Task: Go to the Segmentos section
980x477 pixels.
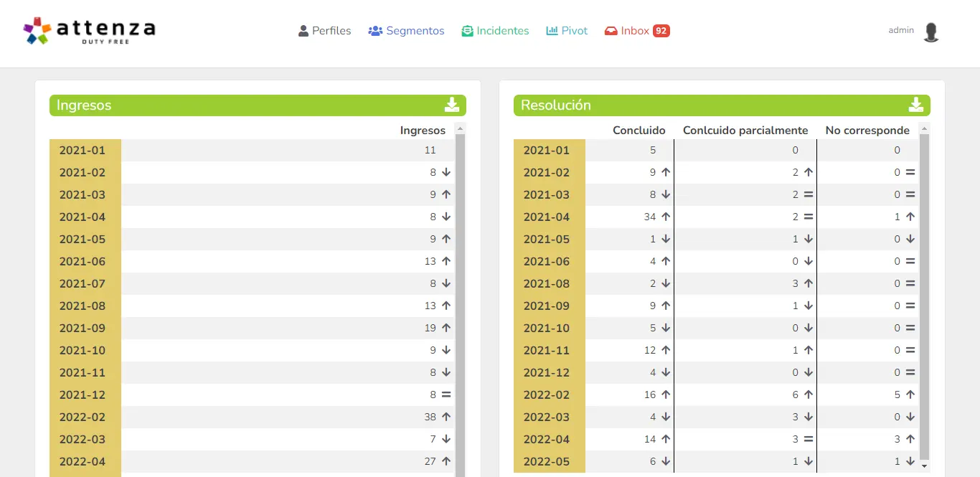Action: point(406,31)
